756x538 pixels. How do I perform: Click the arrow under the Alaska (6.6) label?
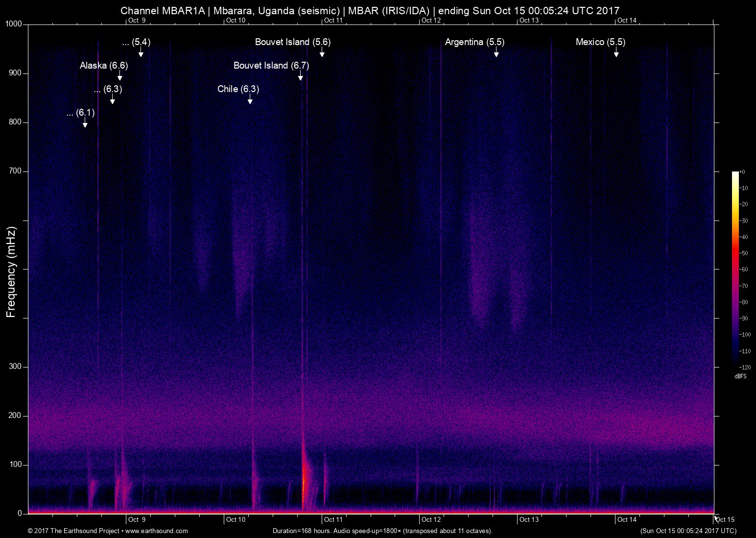(x=119, y=75)
